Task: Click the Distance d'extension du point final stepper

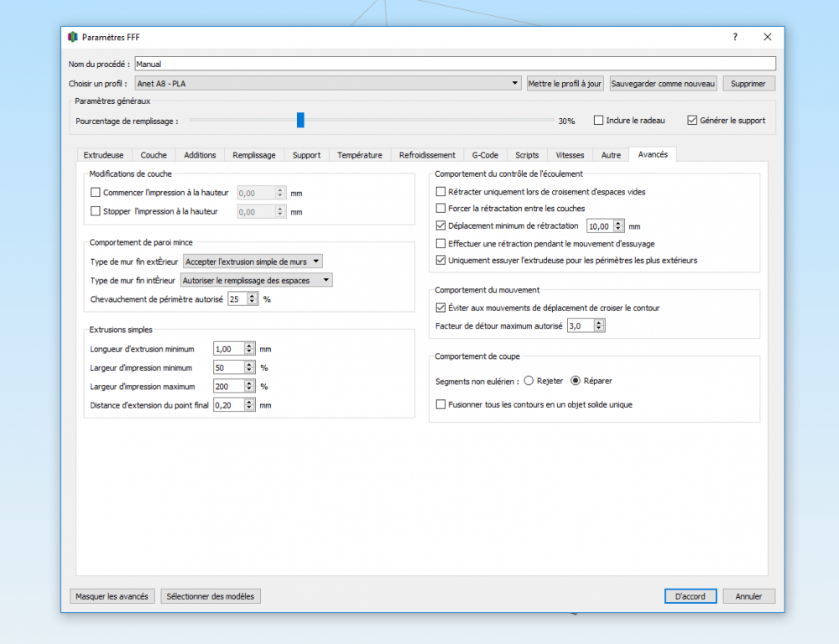Action: point(249,406)
